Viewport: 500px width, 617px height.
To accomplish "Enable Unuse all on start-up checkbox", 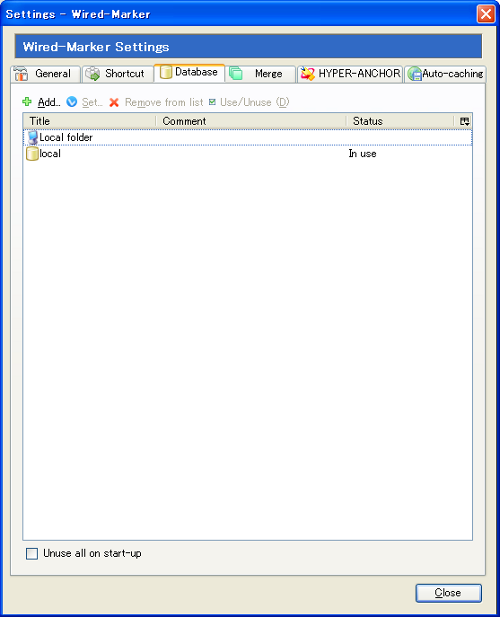I will point(32,553).
